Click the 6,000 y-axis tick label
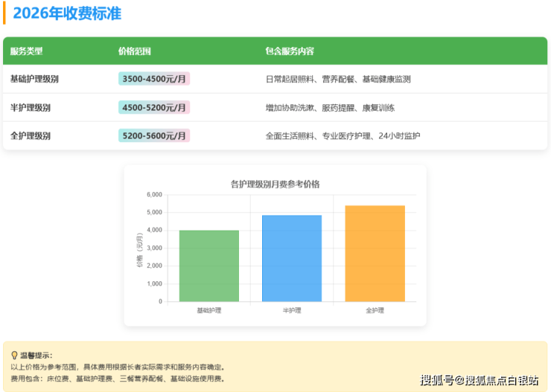 pos(154,195)
